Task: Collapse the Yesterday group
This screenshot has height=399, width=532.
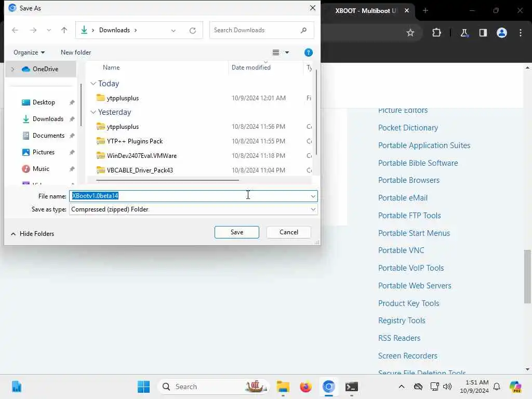Action: [x=94, y=112]
